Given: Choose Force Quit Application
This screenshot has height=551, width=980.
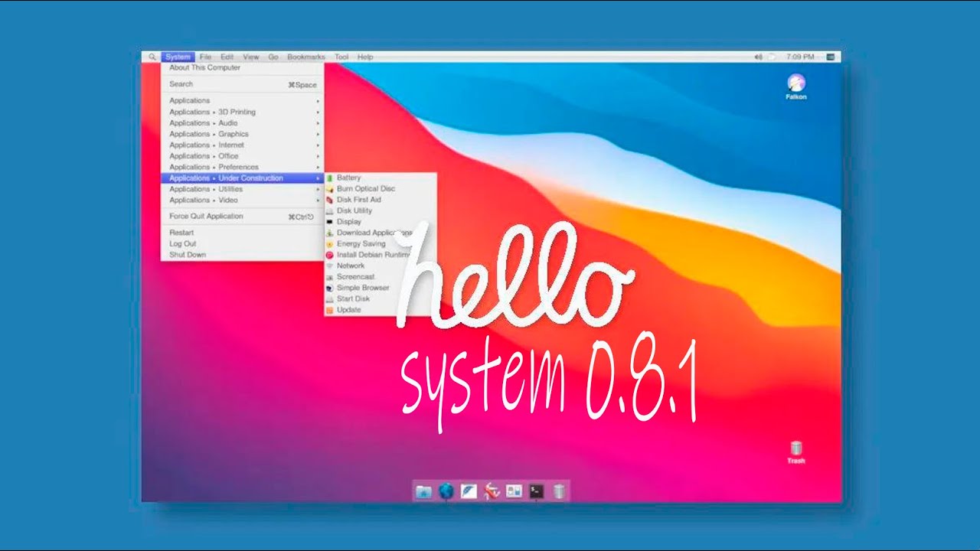Looking at the screenshot, I should point(242,217).
